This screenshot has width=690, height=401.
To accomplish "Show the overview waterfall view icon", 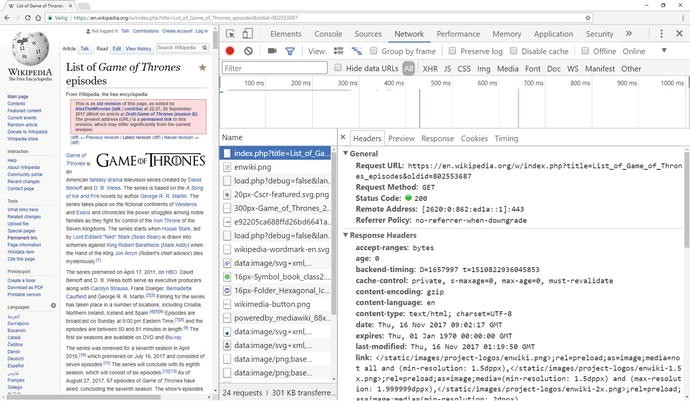I will pos(356,51).
